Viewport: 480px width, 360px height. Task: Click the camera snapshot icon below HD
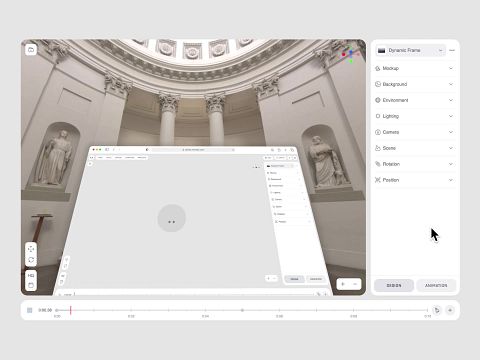pyautogui.click(x=31, y=285)
